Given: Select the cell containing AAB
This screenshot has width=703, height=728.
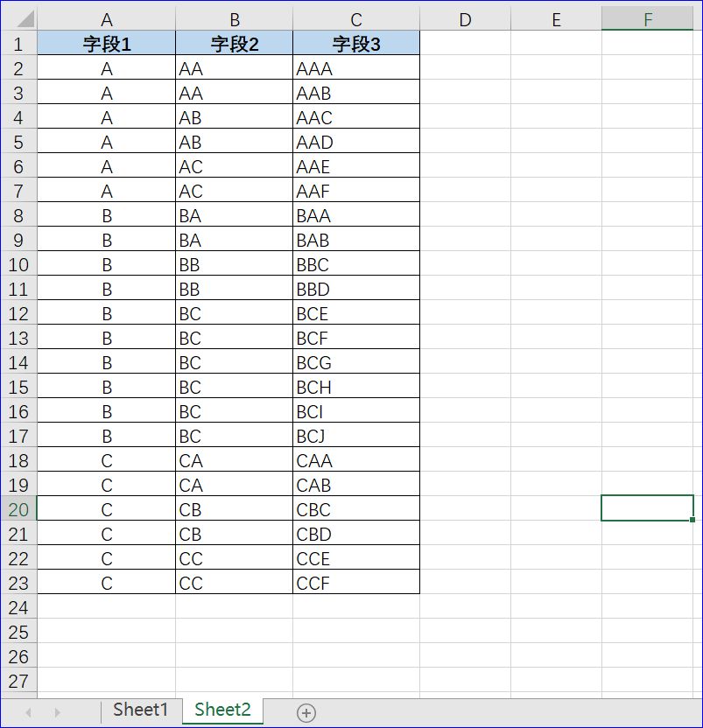Looking at the screenshot, I should (x=356, y=93).
